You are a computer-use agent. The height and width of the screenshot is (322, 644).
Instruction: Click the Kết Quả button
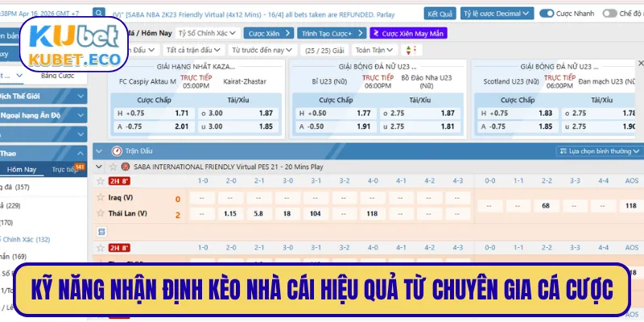tap(440, 14)
